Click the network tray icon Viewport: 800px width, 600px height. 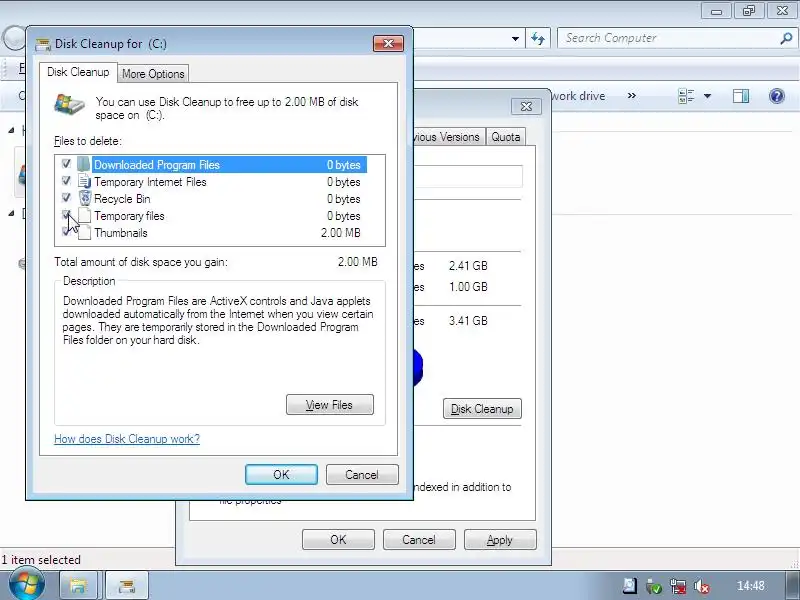coord(678,586)
